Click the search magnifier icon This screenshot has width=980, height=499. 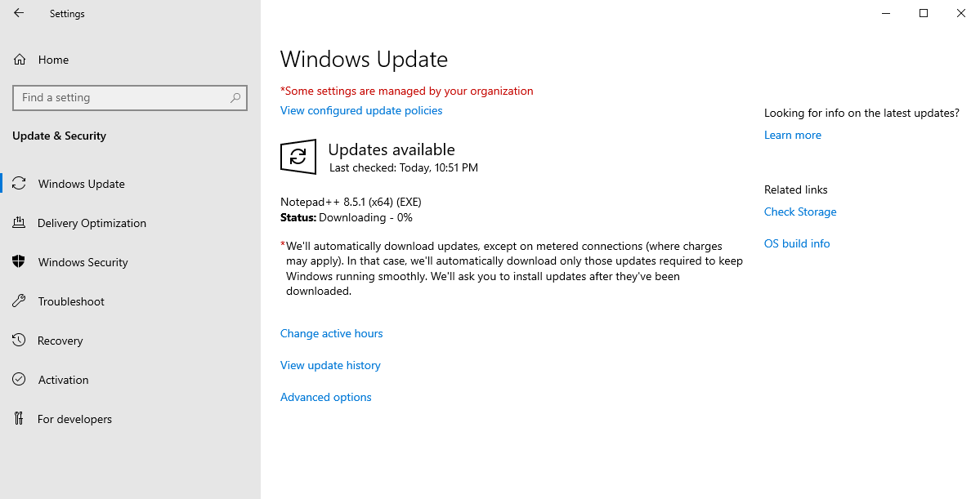(x=235, y=98)
